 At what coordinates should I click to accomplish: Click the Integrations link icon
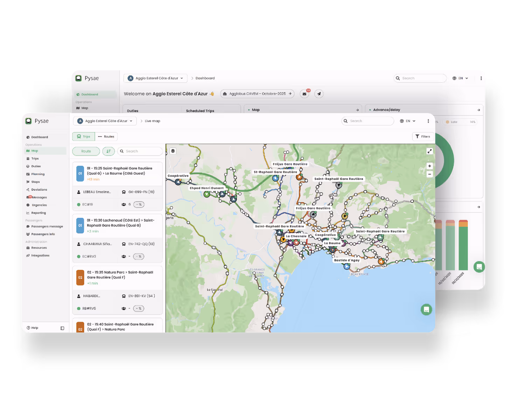(x=28, y=255)
